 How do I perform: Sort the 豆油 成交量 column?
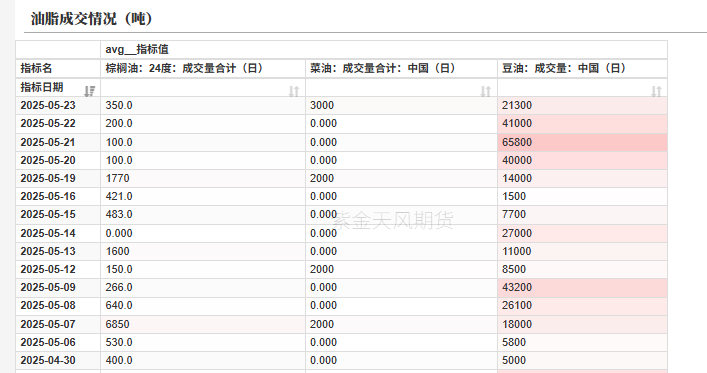pos(656,91)
